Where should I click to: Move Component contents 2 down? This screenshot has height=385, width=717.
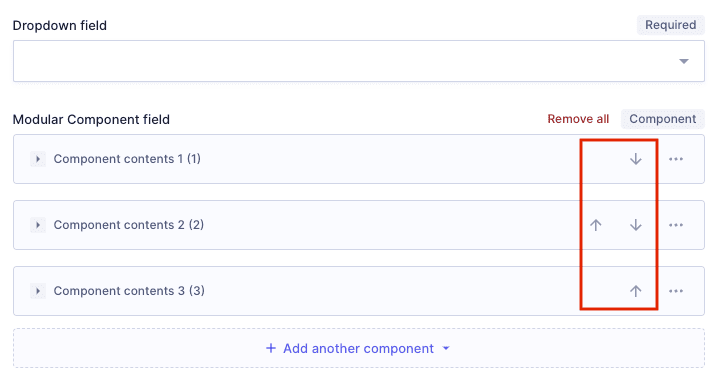pyautogui.click(x=636, y=225)
